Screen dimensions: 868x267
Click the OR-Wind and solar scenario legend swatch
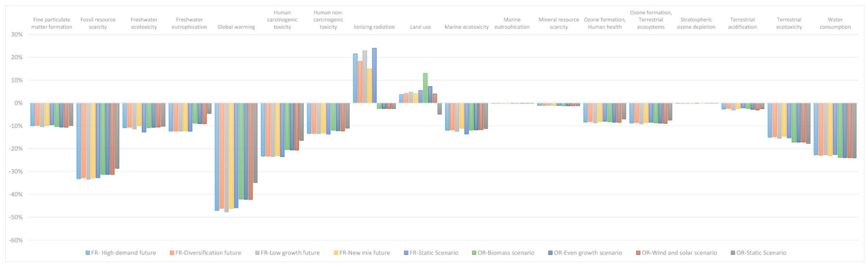pyautogui.click(x=638, y=253)
